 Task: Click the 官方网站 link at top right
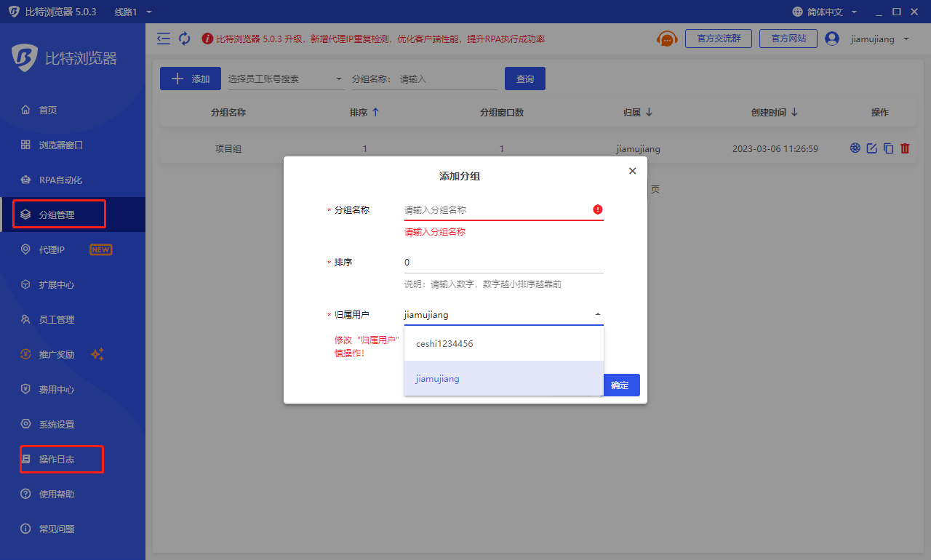pos(788,38)
